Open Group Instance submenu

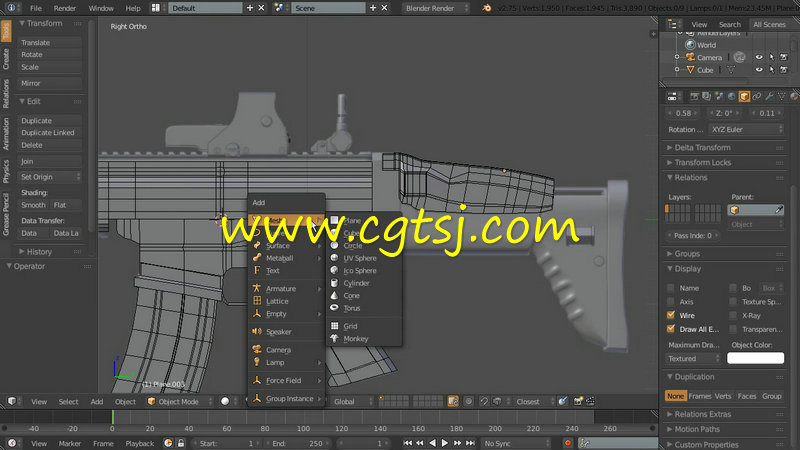tap(286, 399)
